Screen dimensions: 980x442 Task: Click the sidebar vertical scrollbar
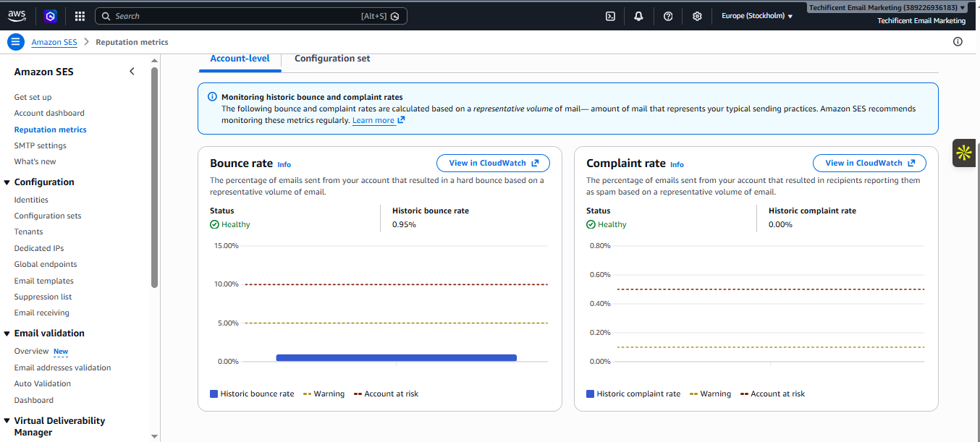click(x=154, y=177)
